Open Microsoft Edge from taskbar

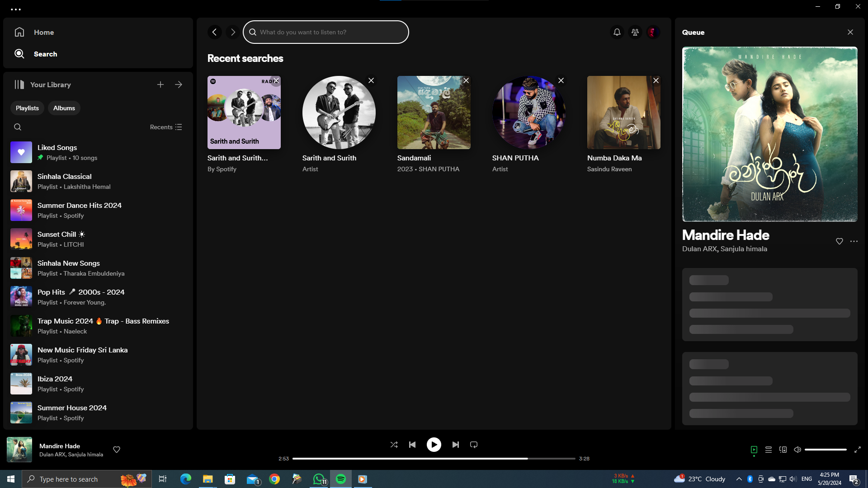[186, 479]
